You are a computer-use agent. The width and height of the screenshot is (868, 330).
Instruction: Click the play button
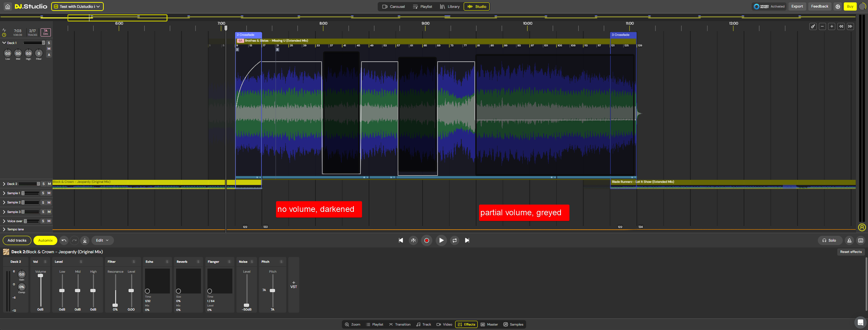click(441, 240)
